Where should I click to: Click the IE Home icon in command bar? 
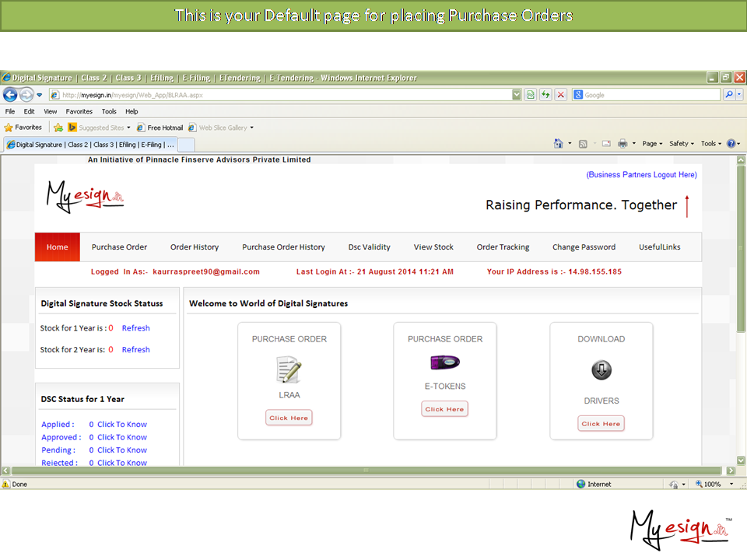click(558, 144)
